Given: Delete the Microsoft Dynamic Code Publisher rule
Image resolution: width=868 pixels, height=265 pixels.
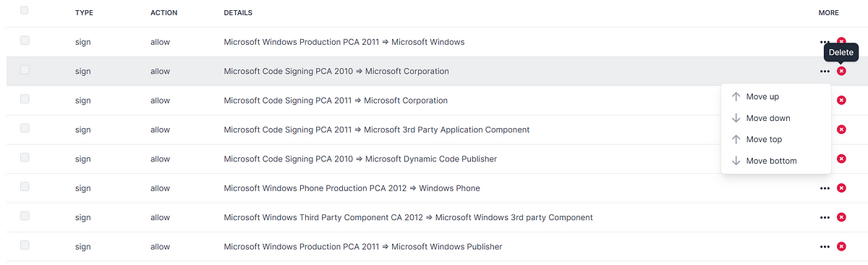Looking at the screenshot, I should tap(841, 159).
